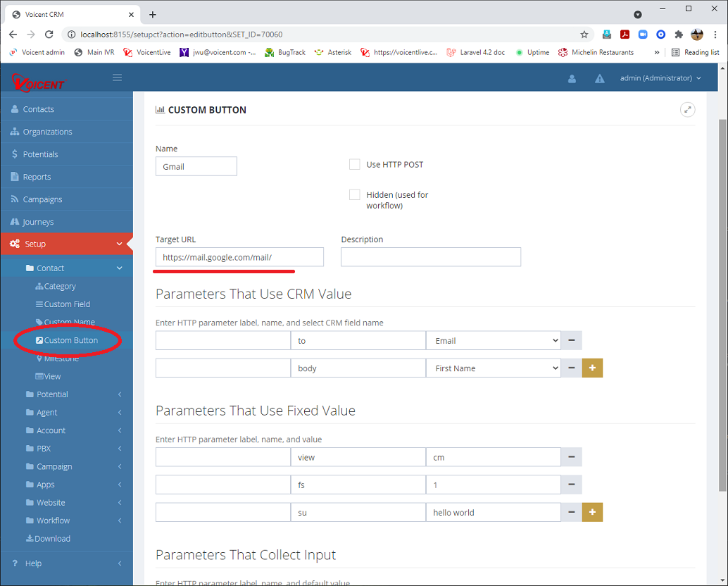This screenshot has width=728, height=586.
Task: Go to Reports in the sidebar
Action: tap(37, 177)
